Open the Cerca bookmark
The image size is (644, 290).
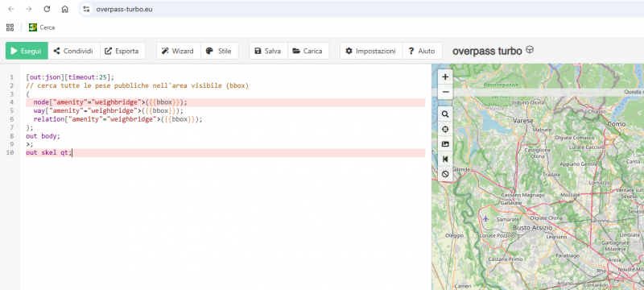click(x=42, y=27)
